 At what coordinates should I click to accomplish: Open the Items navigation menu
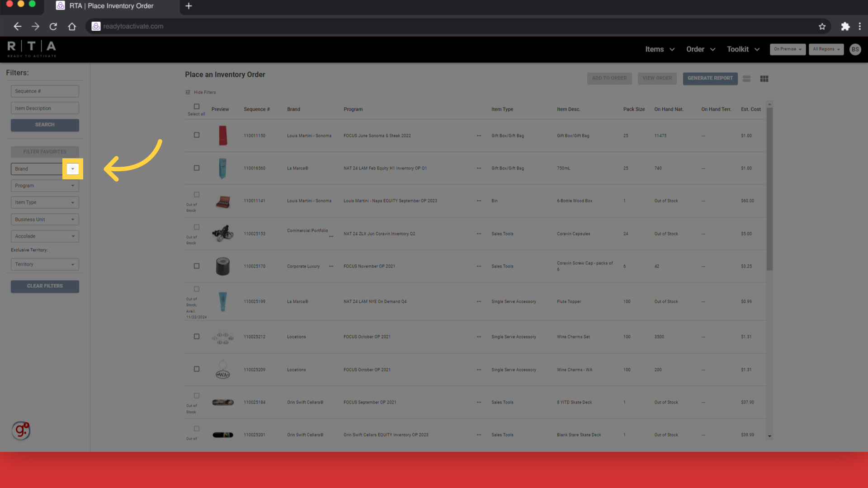[660, 49]
